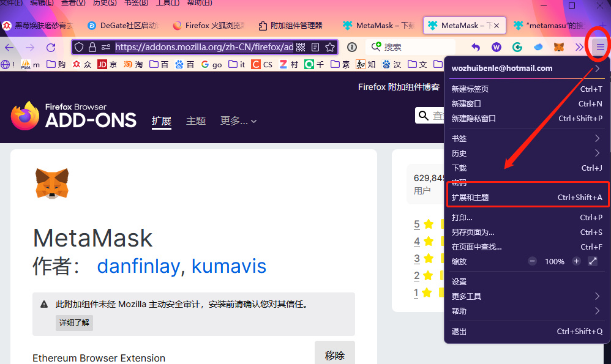The image size is (611, 364).
Task: Close the active MetaMask tab
Action: [x=497, y=26]
